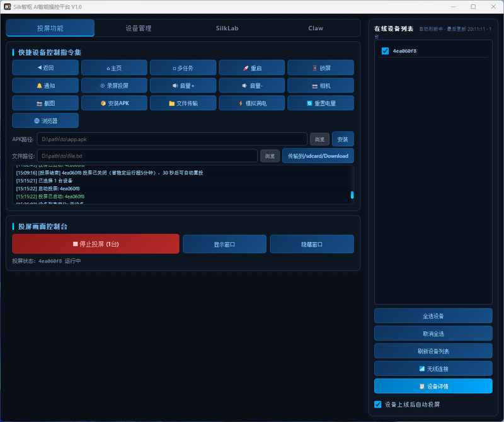Click 安装APK package button
Image resolution: width=504 pixels, height=422 pixels.
(114, 103)
